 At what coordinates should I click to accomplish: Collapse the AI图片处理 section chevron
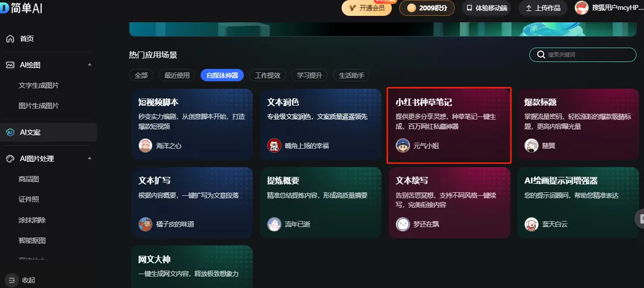90,158
